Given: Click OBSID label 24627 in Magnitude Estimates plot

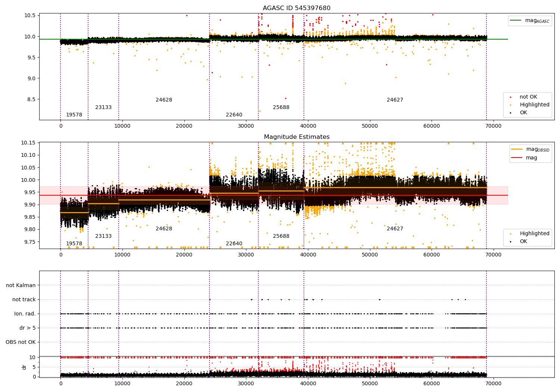Looking at the screenshot, I should pos(395,228).
